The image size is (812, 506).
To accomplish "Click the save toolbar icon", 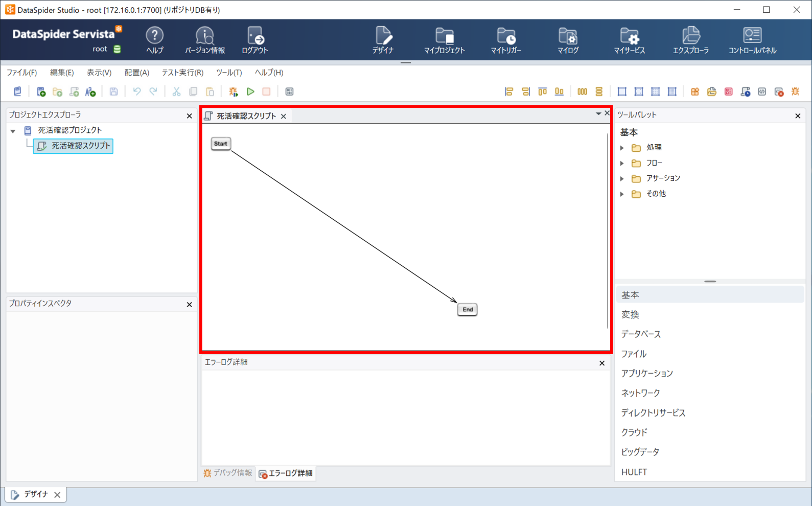I will click(x=113, y=91).
